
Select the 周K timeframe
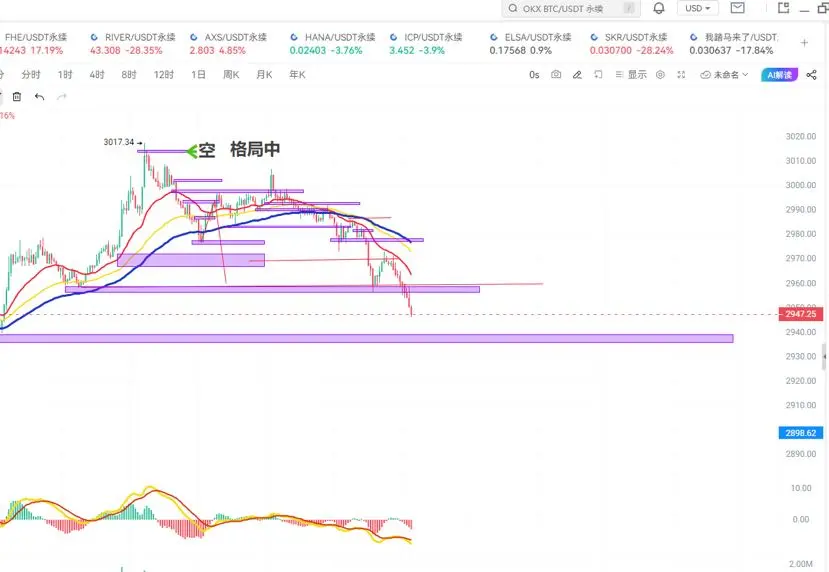(x=231, y=75)
